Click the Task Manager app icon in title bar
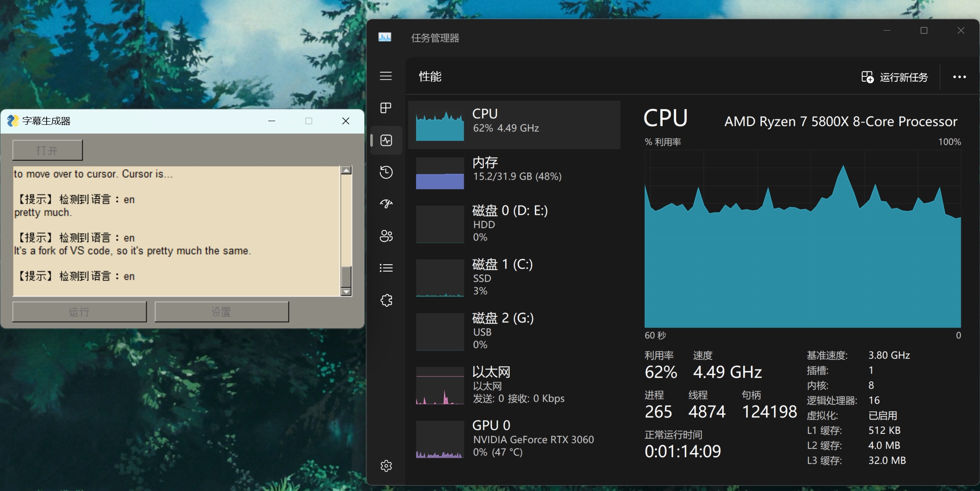The width and height of the screenshot is (980, 491). (385, 37)
